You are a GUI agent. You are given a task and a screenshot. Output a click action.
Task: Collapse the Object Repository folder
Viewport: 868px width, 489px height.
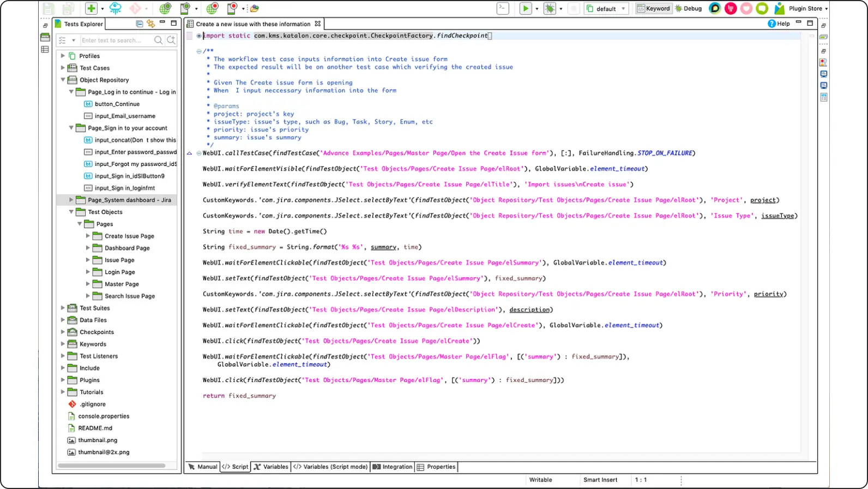[63, 80]
